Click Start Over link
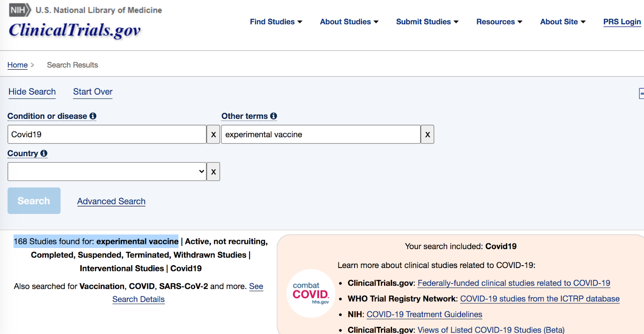The image size is (644, 334). click(93, 92)
